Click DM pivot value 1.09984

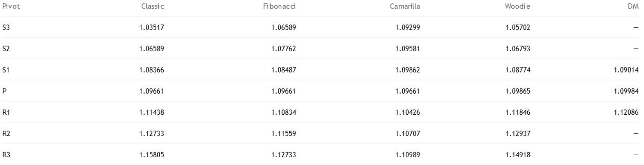pyautogui.click(x=626, y=91)
